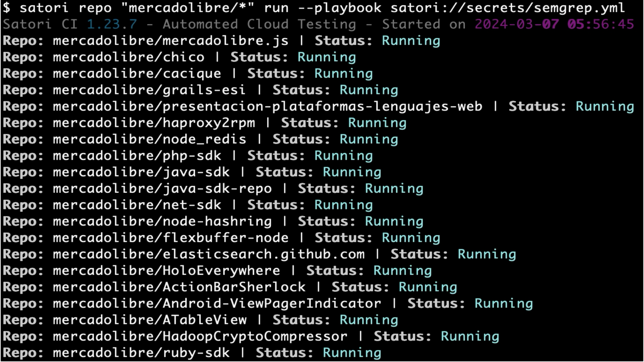This screenshot has height=362, width=644.
Task: Click the mercadolibre/elasticsearch.github.com repo name
Action: 209,254
